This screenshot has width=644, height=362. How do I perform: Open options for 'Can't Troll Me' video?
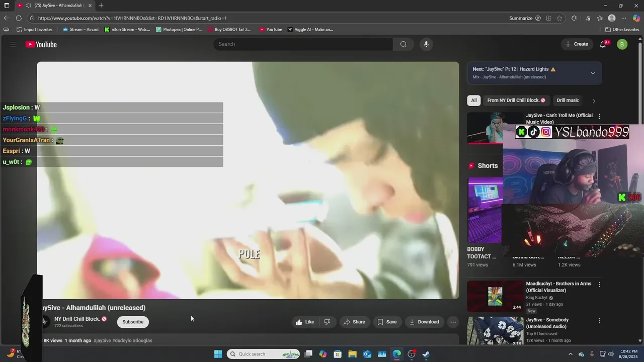[599, 116]
